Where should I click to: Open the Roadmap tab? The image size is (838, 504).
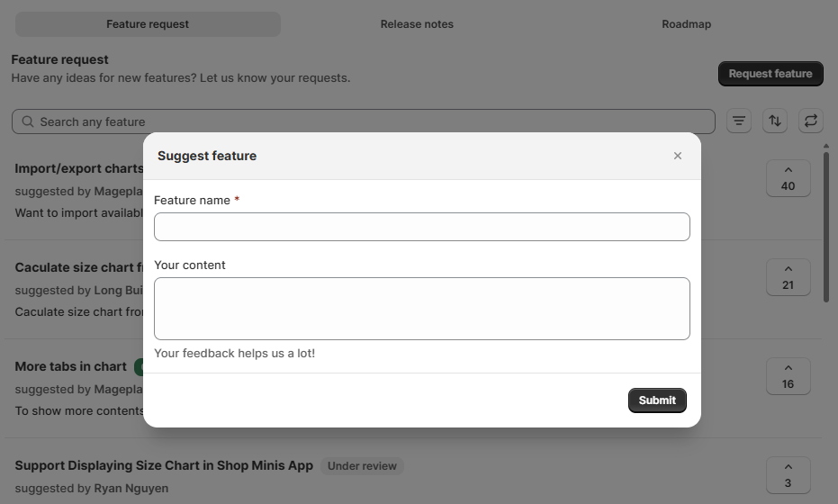(686, 24)
